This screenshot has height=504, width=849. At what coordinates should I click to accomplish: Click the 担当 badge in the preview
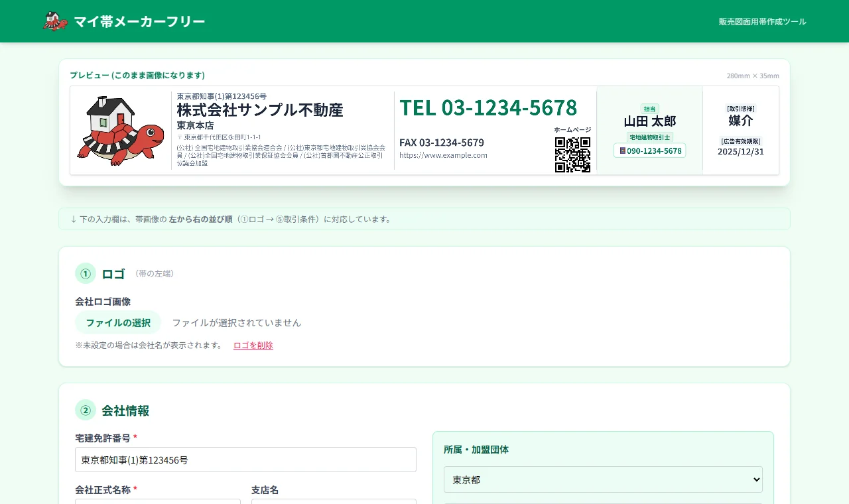[x=650, y=109]
